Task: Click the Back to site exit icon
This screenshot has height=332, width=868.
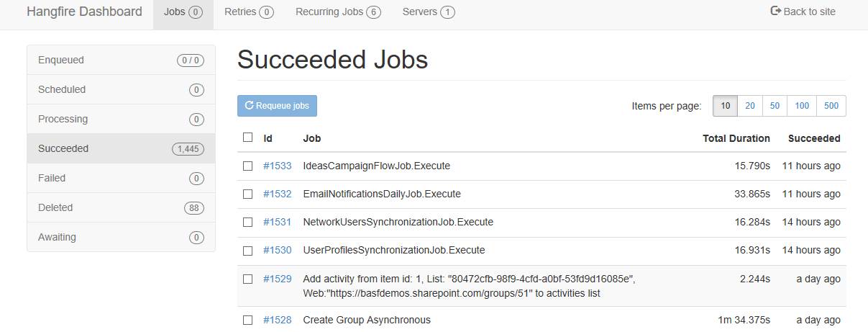Action: [776, 11]
